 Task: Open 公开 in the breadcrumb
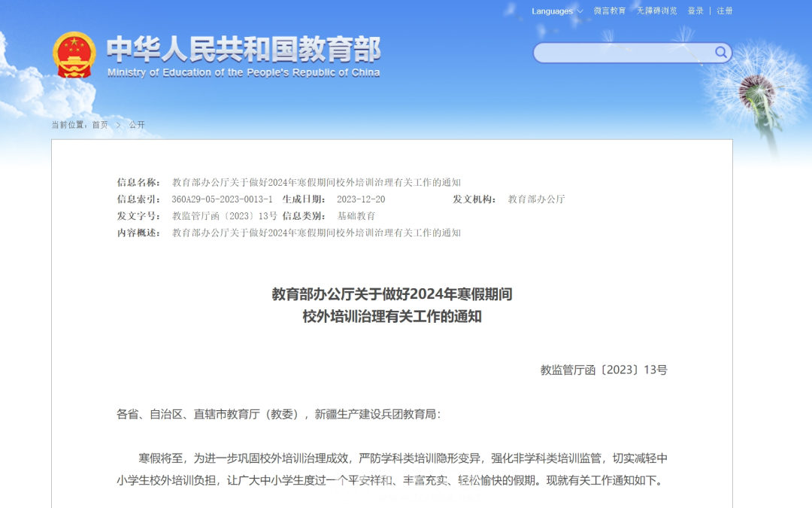(138, 125)
